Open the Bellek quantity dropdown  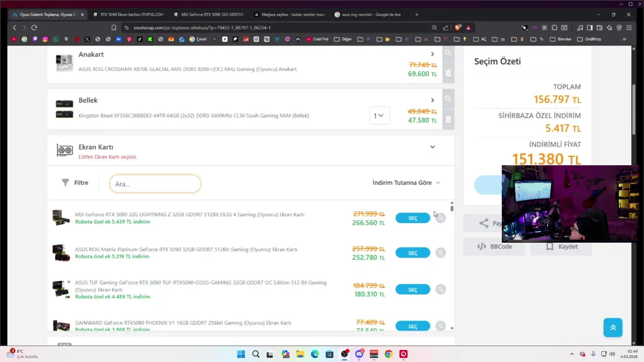(x=379, y=116)
